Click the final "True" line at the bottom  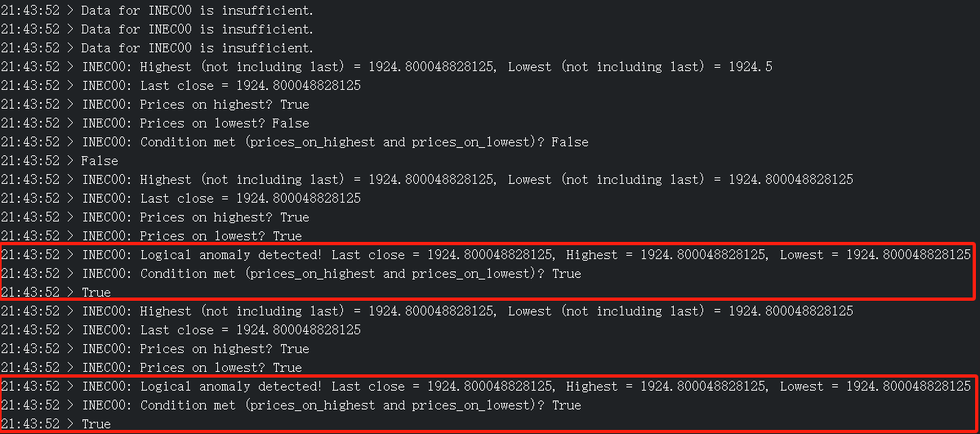[56, 424]
